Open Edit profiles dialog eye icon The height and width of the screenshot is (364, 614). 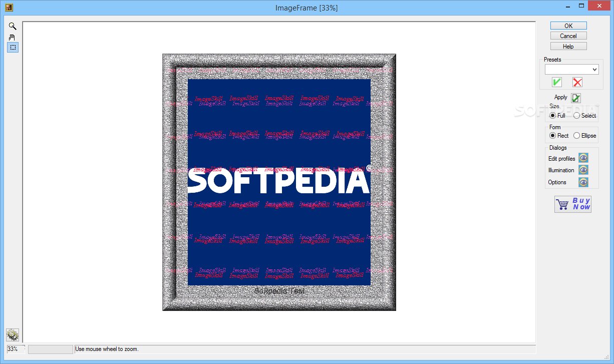(583, 158)
